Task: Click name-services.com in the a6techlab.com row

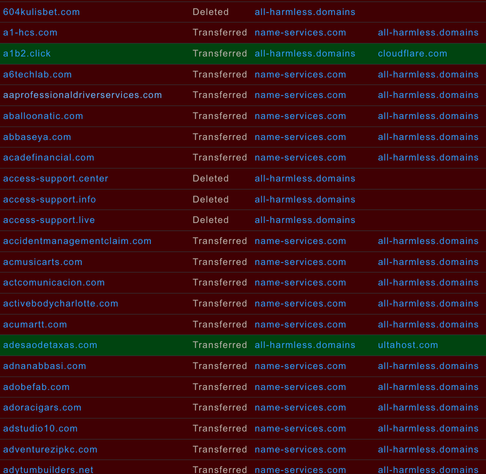Action: point(300,74)
